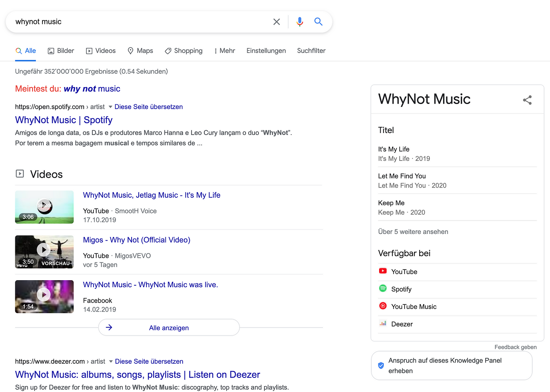This screenshot has width=550, height=392.
Task: Expand the Mehr menu
Action: (x=224, y=51)
